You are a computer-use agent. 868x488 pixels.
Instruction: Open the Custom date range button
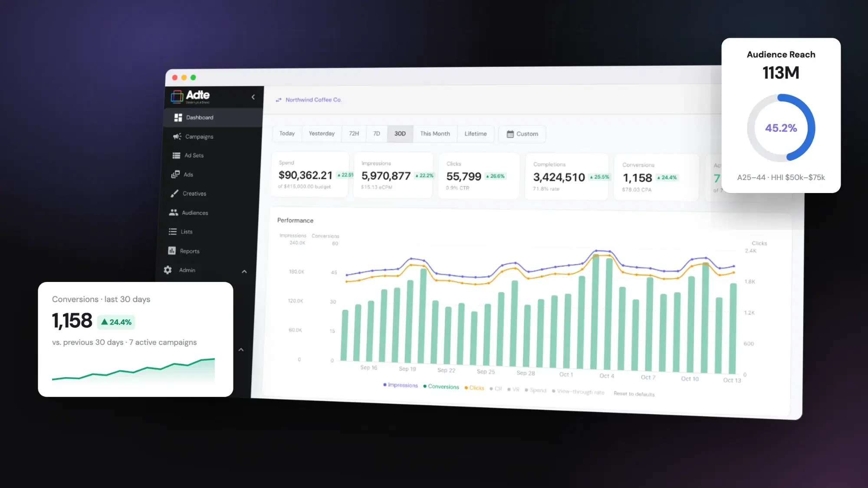point(522,134)
